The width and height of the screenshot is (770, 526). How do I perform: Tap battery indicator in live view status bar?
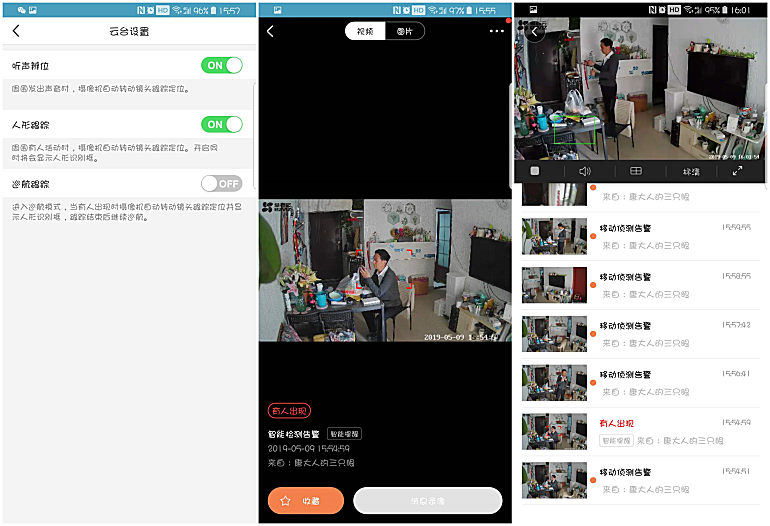[724, 10]
